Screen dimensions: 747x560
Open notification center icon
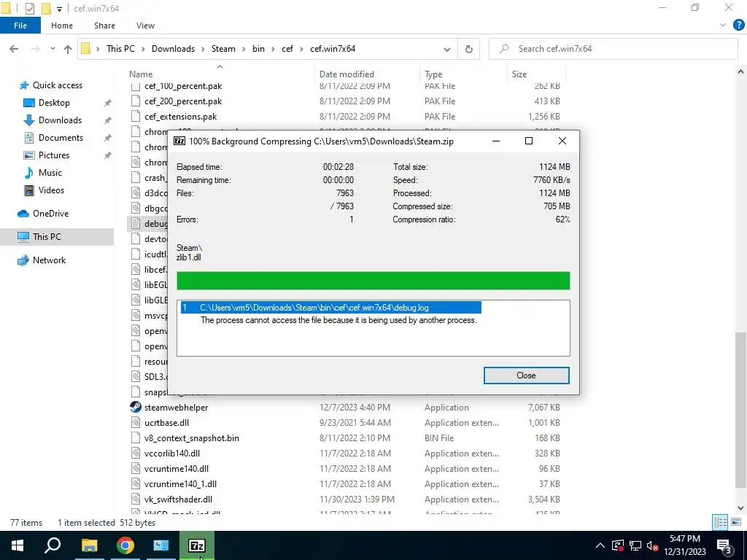click(724, 545)
